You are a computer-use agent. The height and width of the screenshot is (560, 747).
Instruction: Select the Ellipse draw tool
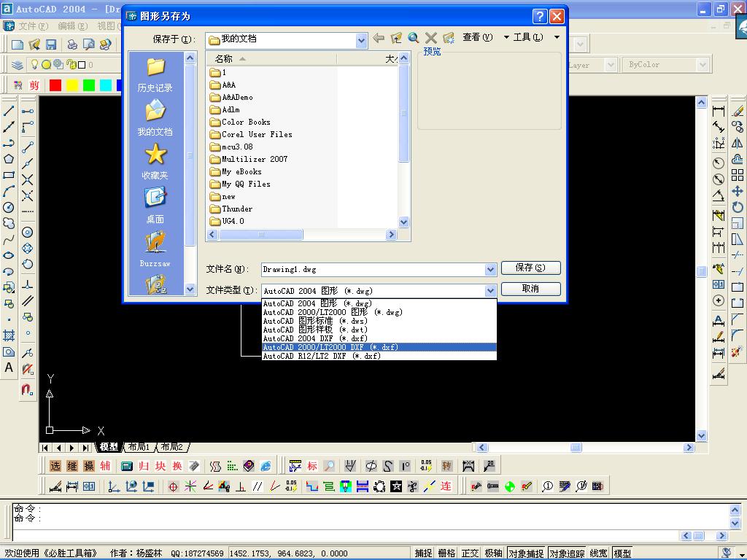9,256
